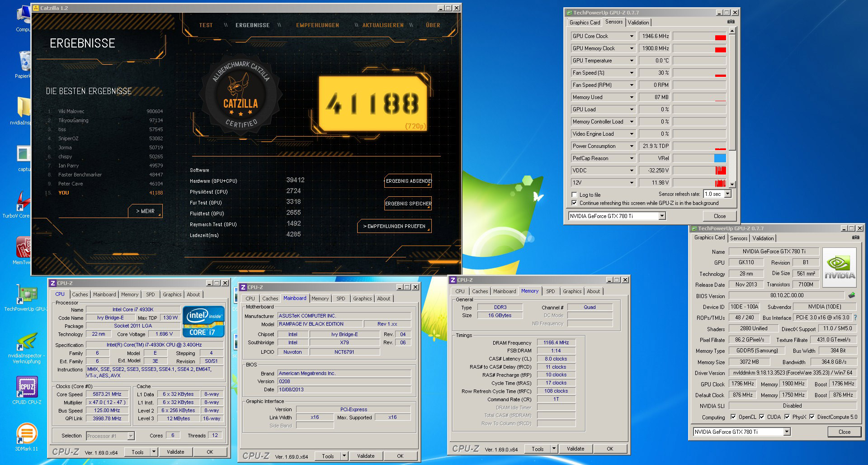Open the SPD tab in CPU-Z memory window

point(550,291)
